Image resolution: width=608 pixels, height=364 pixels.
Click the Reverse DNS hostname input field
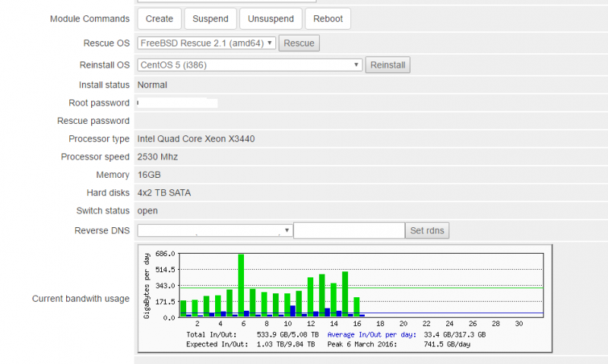[349, 230]
